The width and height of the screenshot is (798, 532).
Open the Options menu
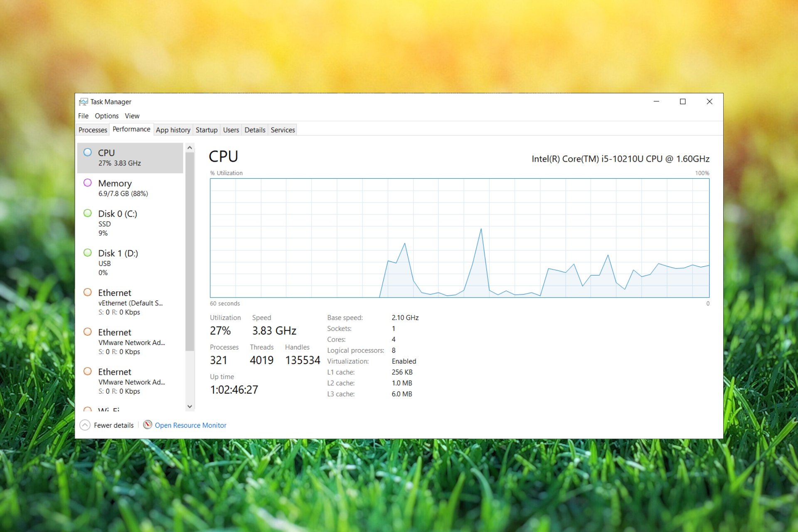(x=106, y=116)
